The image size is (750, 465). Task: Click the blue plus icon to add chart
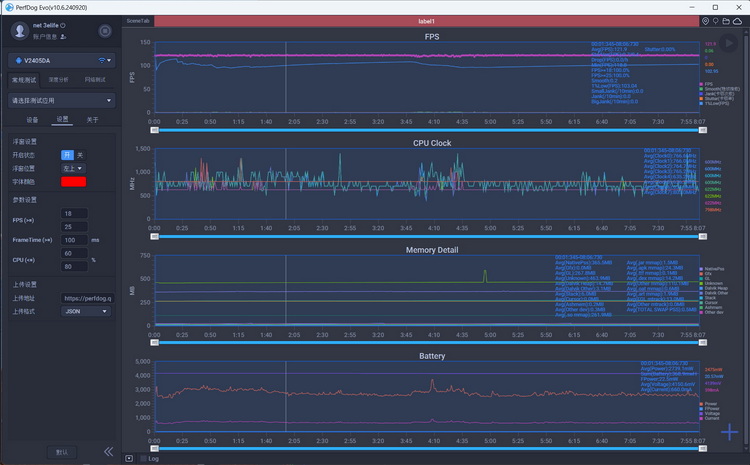tap(729, 432)
